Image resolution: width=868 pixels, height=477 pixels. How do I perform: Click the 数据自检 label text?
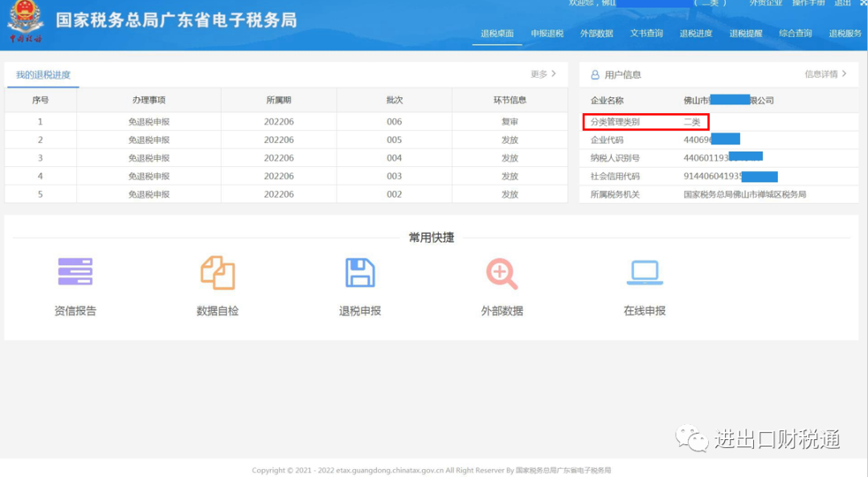click(x=218, y=311)
